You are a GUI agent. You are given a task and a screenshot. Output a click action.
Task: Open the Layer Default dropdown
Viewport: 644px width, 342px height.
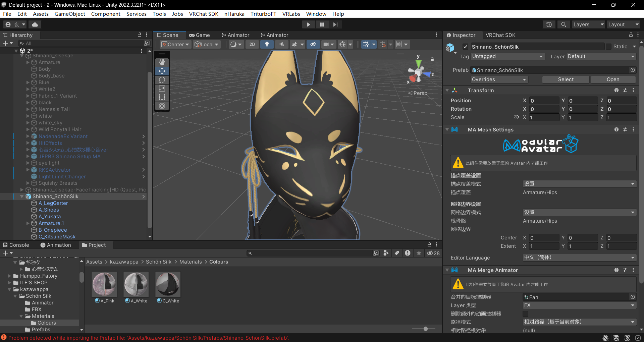tap(601, 56)
